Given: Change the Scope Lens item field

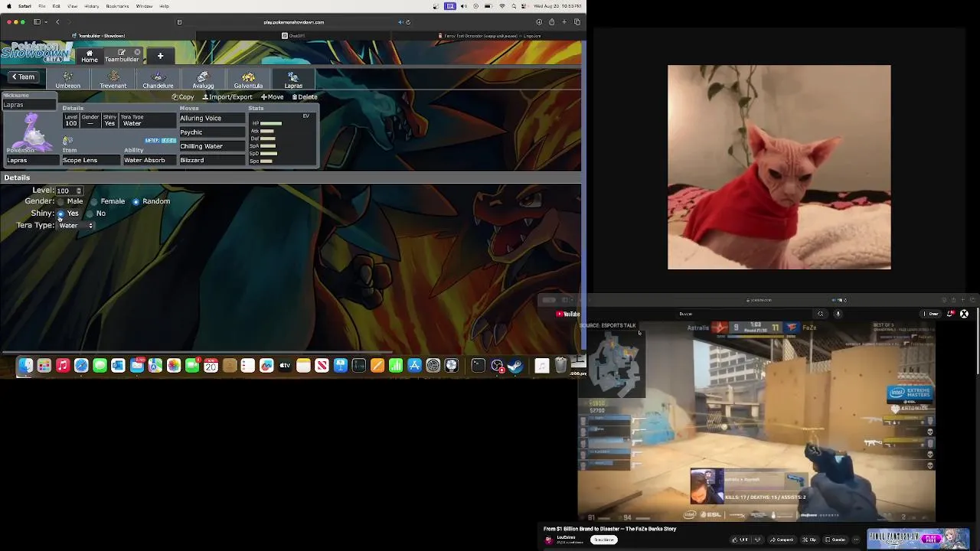Looking at the screenshot, I should click(91, 160).
